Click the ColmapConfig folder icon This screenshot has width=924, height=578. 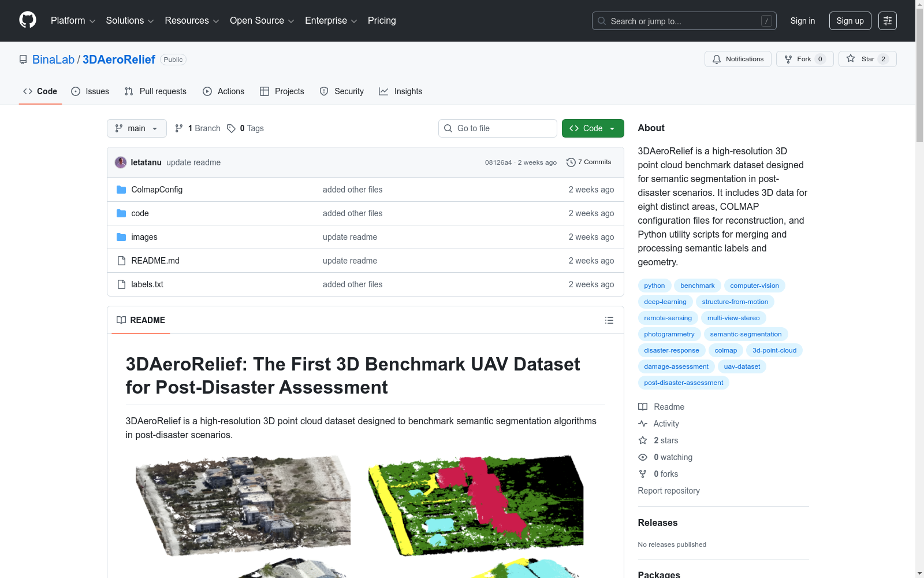[x=121, y=190]
